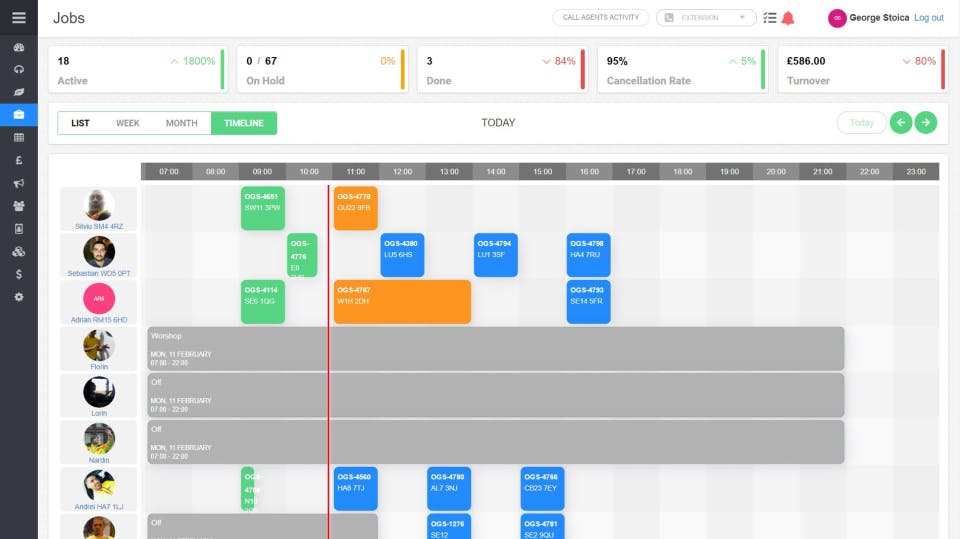
Task: Click George Stoica's user avatar
Action: click(837, 18)
